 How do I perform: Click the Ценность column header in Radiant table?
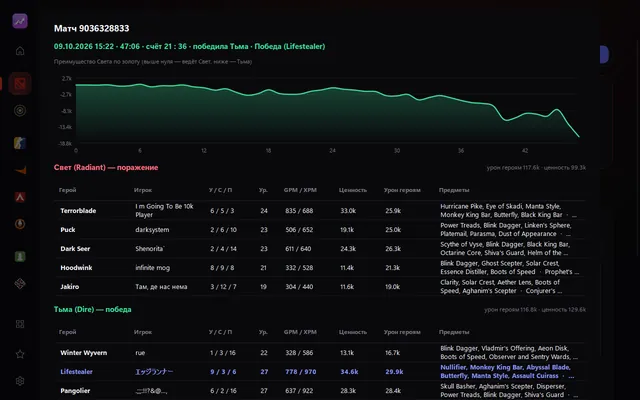click(x=353, y=190)
